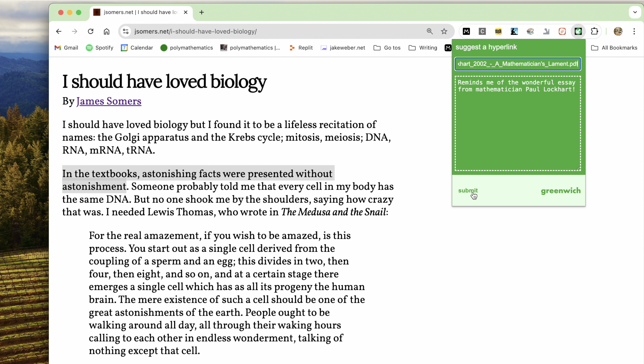Click the italic 'The Medusa and the Snail' text
The width and height of the screenshot is (644, 364).
coord(333,212)
